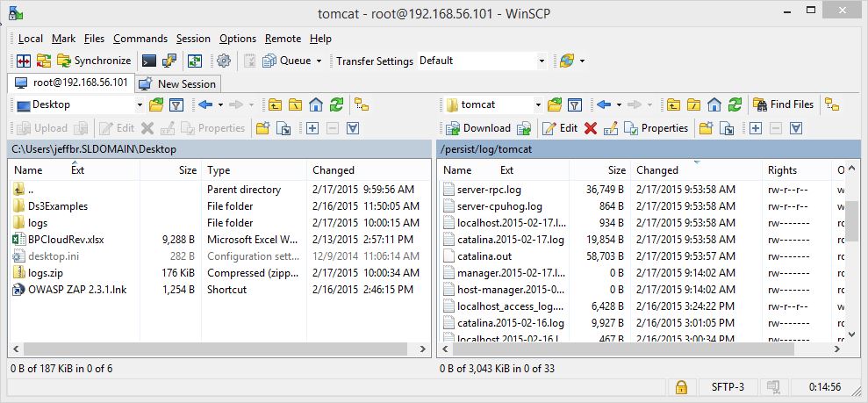Refresh the remote tomcat directory
Screen dimensions: 868x403
(735, 104)
